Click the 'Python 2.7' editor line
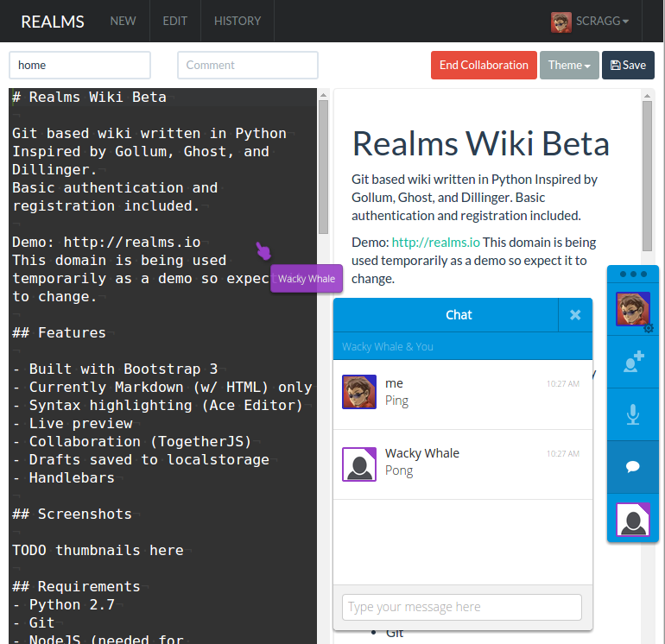Viewport: 665px width, 644px height. pos(64,604)
